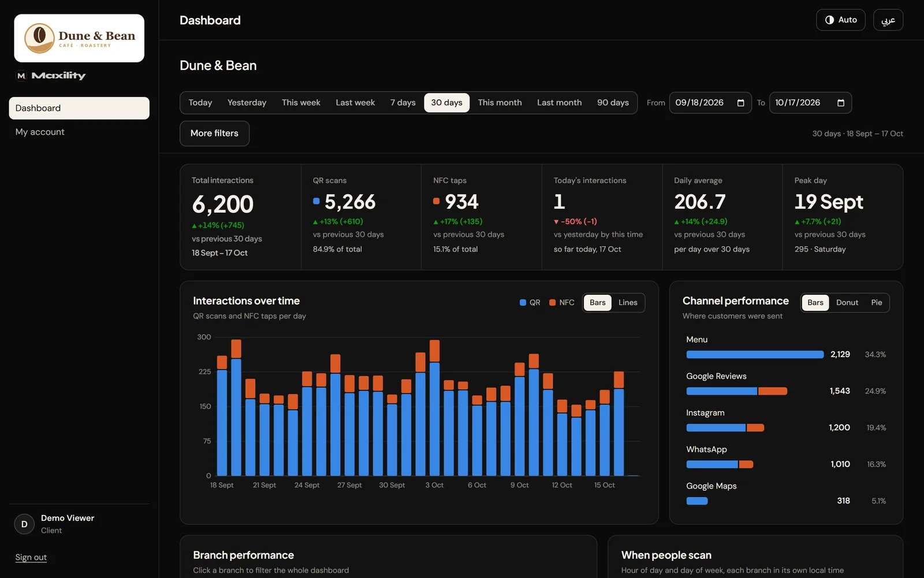Click the blue QR legend swatch

[x=523, y=302]
